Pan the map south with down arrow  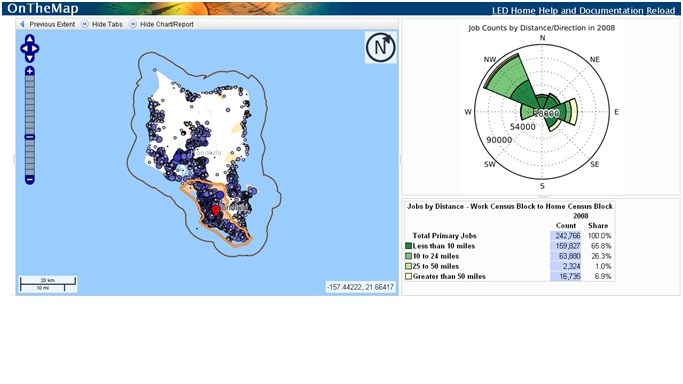click(x=29, y=58)
